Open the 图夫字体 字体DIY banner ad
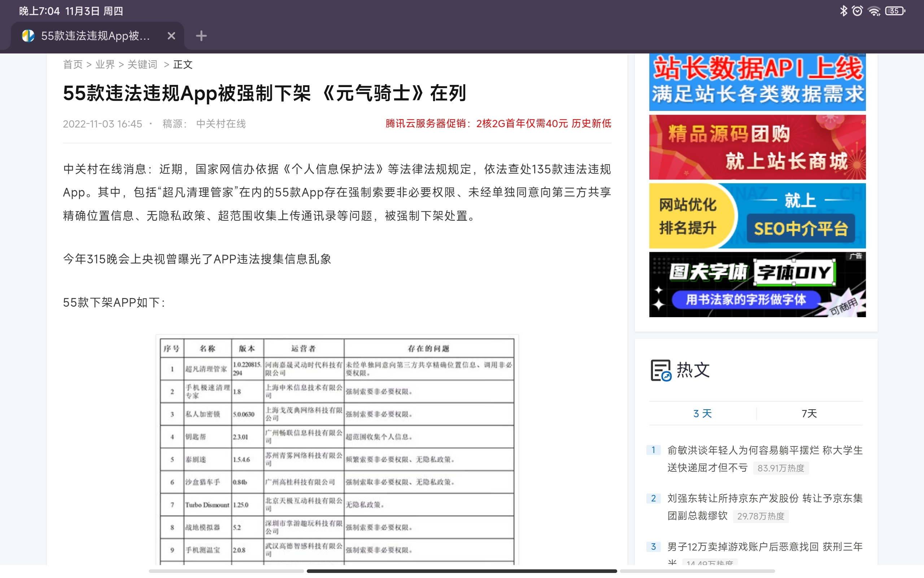This screenshot has width=924, height=578. pos(757,284)
